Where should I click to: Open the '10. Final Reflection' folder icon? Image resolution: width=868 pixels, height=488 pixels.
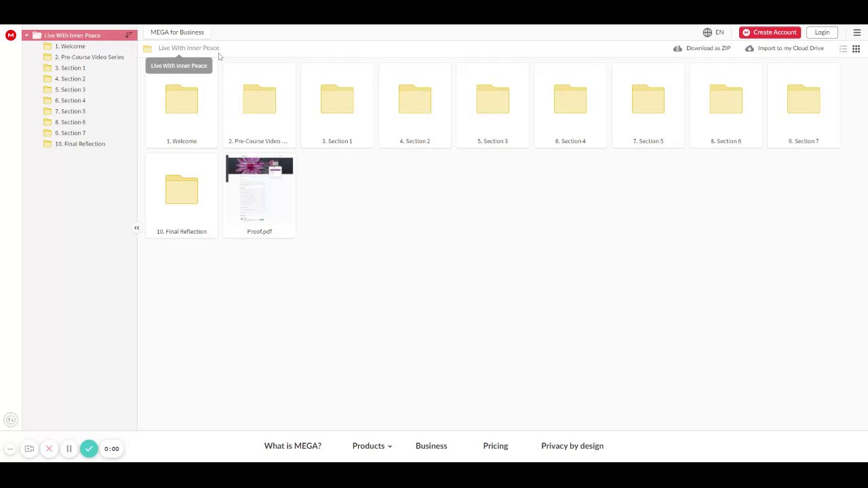pos(182,189)
